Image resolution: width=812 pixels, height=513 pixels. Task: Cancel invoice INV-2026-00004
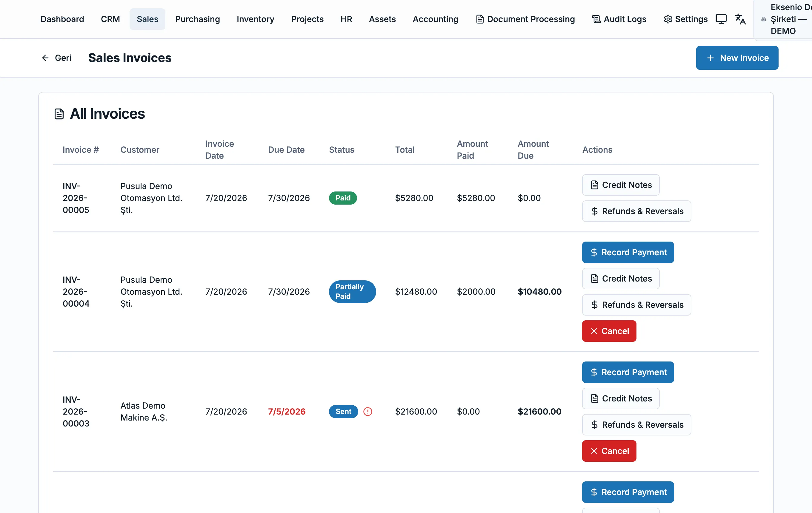(609, 331)
